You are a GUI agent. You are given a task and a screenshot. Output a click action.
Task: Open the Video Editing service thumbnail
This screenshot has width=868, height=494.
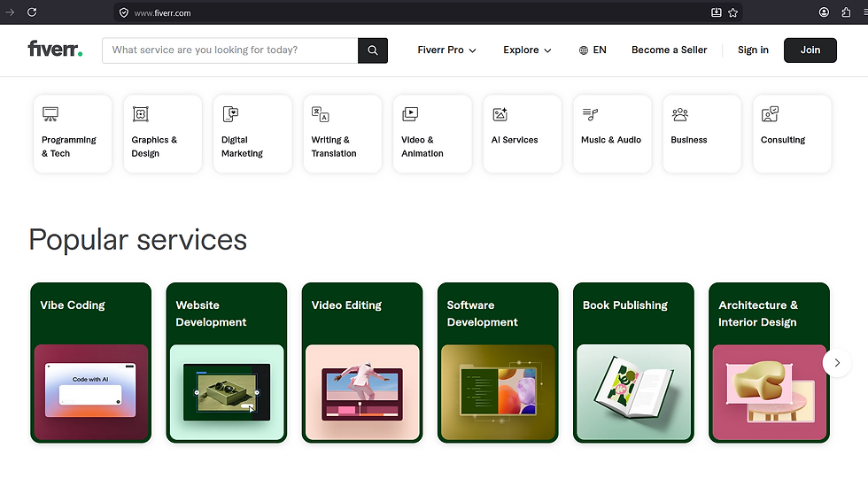(x=362, y=392)
